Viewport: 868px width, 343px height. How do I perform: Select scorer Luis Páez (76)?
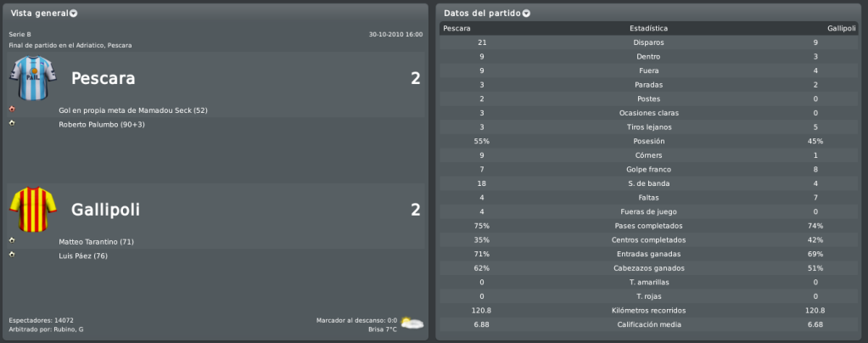point(83,256)
